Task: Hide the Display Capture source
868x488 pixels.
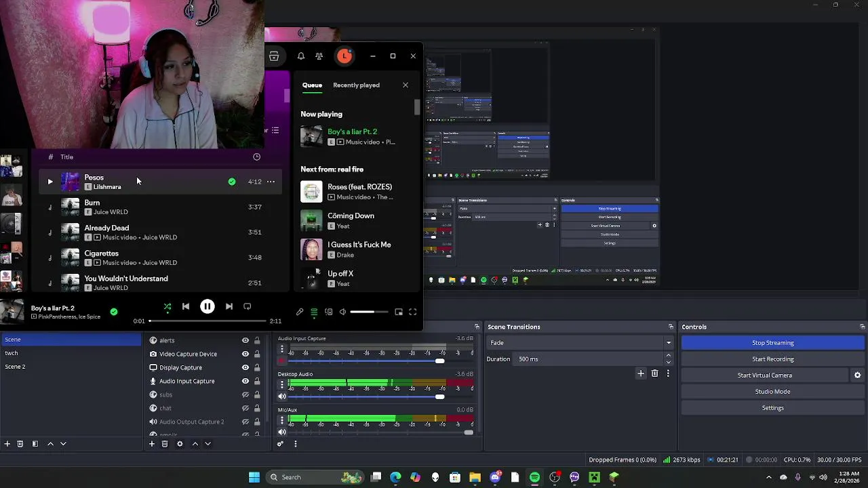Action: coord(245,367)
